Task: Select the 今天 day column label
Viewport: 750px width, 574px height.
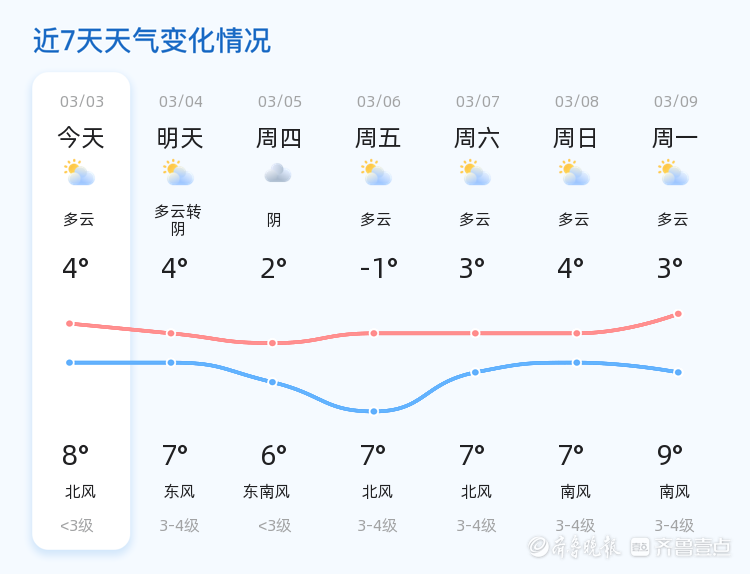Action: 81,138
